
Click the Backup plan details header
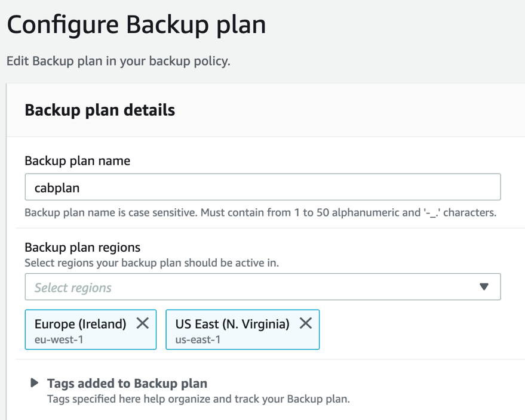point(99,110)
